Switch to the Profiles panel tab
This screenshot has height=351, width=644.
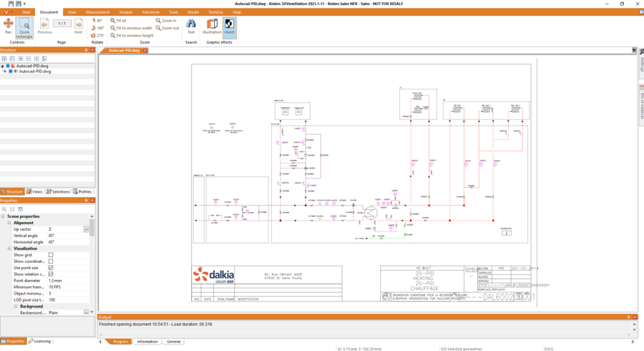pyautogui.click(x=82, y=191)
